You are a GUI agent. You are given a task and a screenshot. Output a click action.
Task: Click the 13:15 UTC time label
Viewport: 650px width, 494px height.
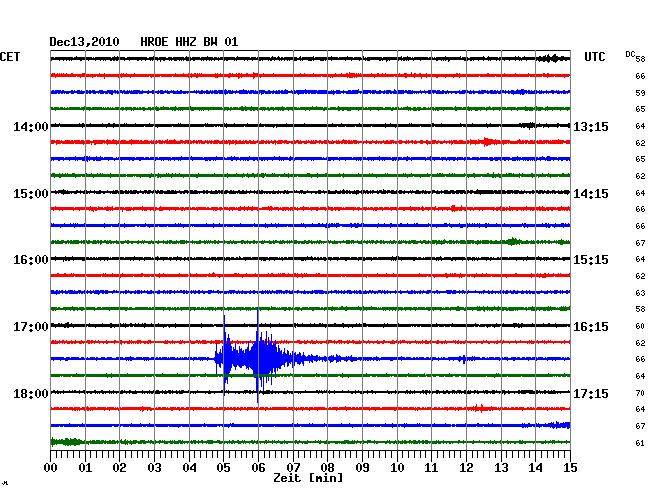pos(591,126)
